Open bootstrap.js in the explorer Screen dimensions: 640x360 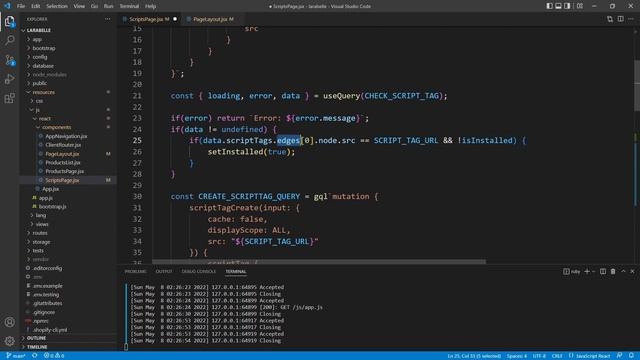52,207
